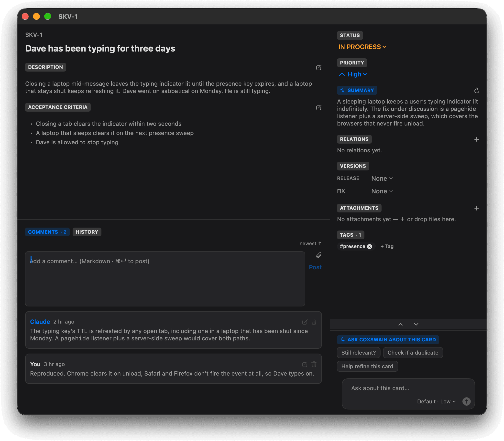Add a new tag with + Tag
Screen dimensions: 504x441
pos(387,247)
